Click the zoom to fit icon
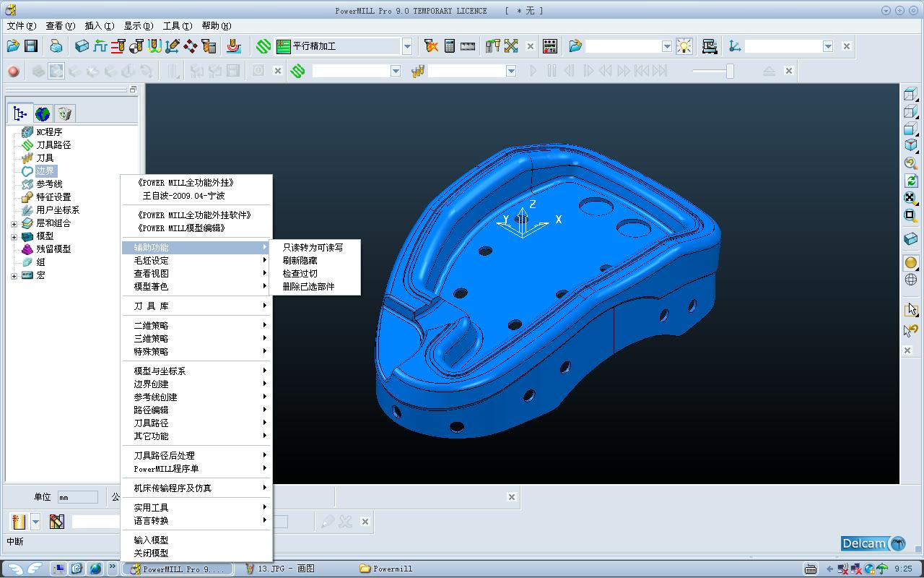 point(911,198)
